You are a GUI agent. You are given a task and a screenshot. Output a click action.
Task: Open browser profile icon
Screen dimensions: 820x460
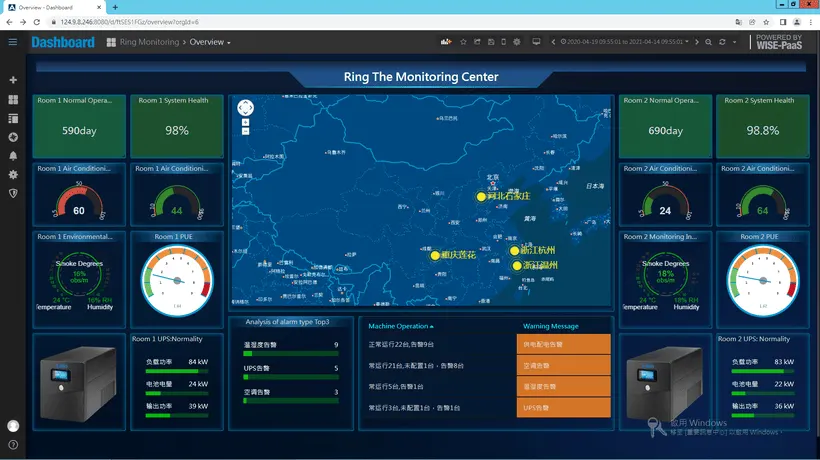[x=797, y=22]
